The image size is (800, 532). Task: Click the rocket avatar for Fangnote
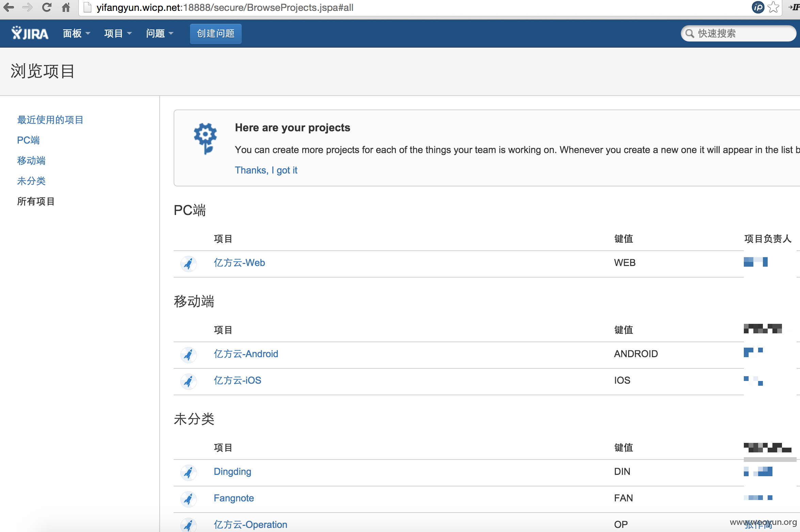[188, 499]
